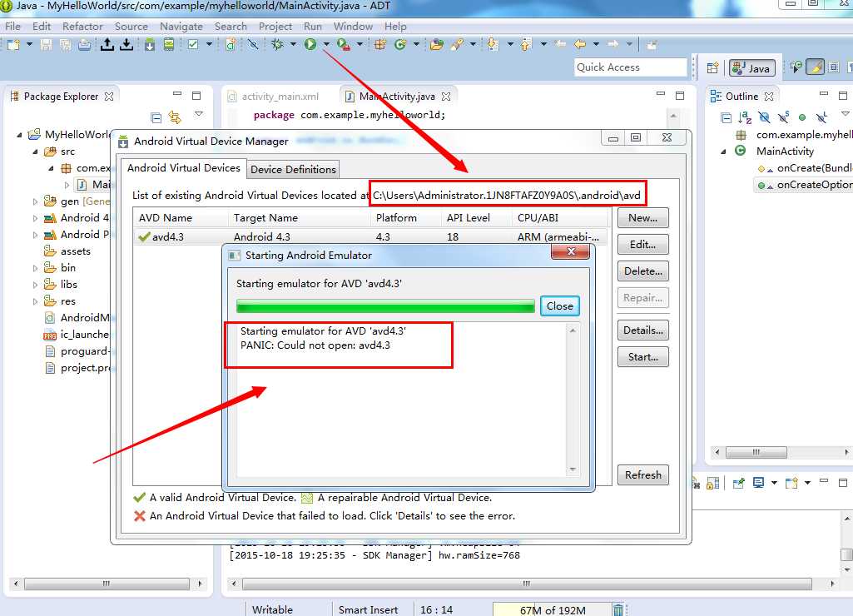
Task: Collapse All in the Outline toolbar
Action: tap(727, 117)
